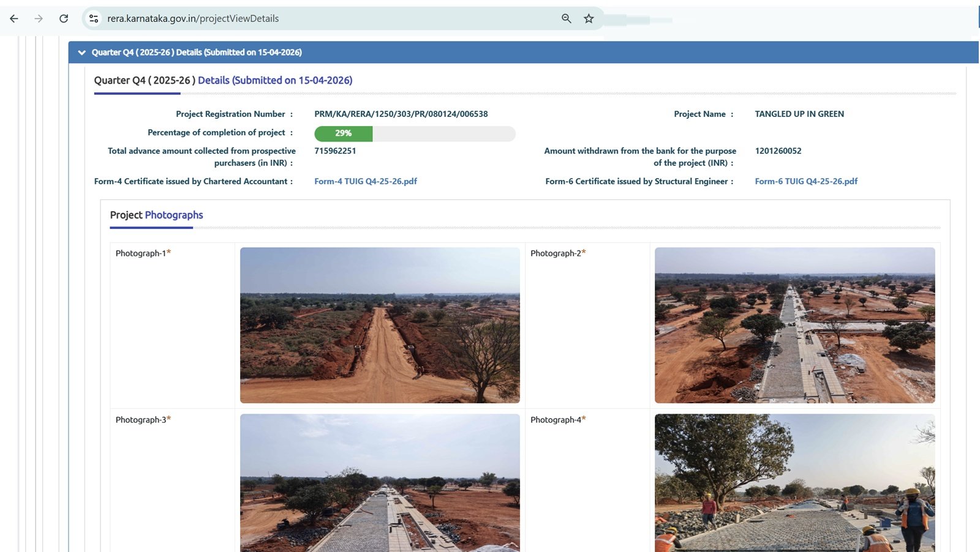The height and width of the screenshot is (552, 980).
Task: Click the Project Photographs heading
Action: [x=156, y=215]
